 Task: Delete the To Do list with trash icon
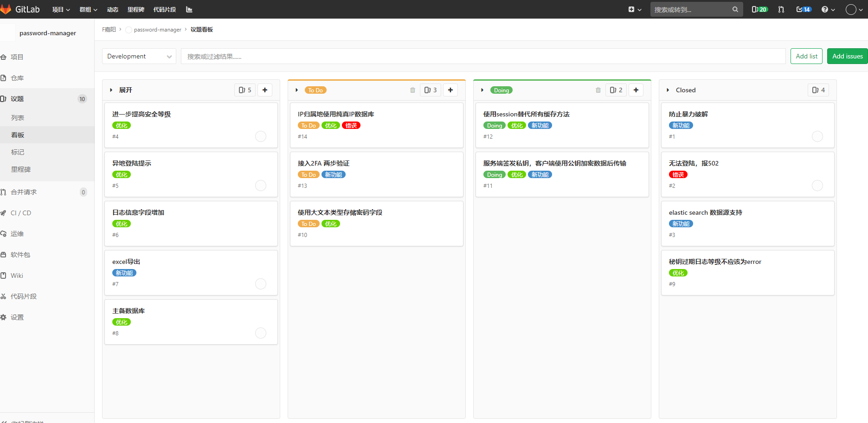click(412, 90)
